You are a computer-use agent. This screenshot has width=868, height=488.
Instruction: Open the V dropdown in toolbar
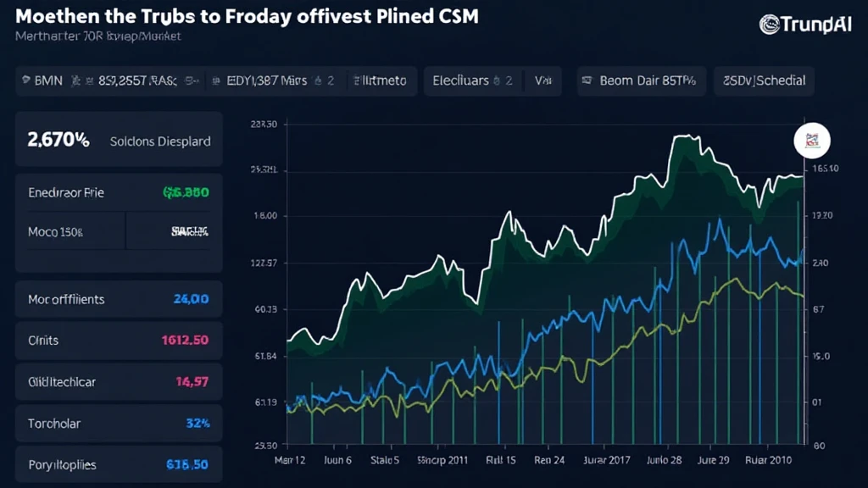(x=542, y=81)
